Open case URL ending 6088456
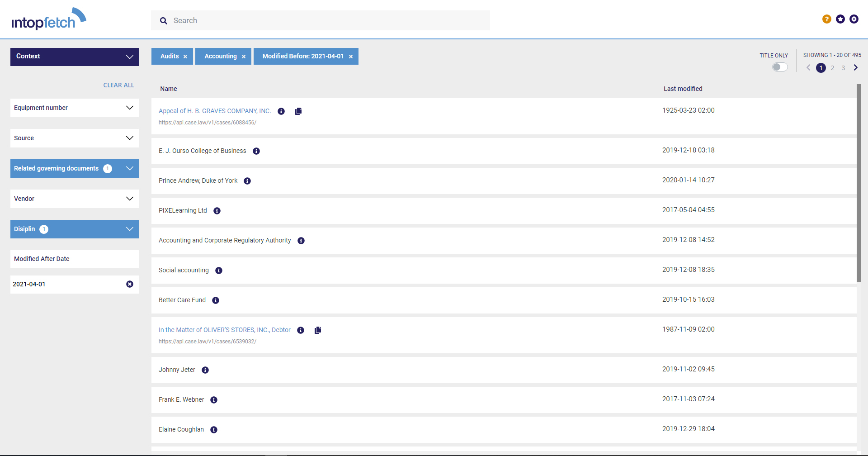Image resolution: width=868 pixels, height=456 pixels. click(x=208, y=123)
